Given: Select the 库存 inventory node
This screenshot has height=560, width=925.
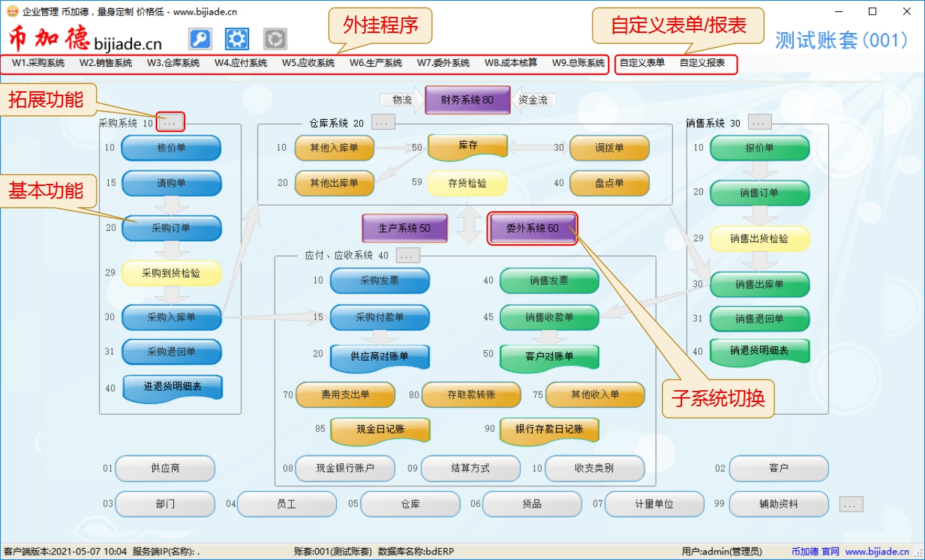Looking at the screenshot, I should [467, 147].
